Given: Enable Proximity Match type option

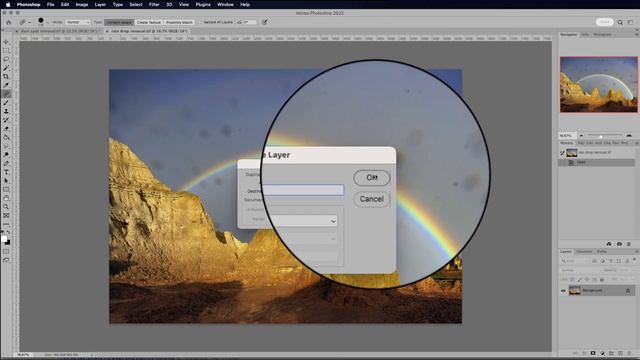Looking at the screenshot, I should pos(179,22).
